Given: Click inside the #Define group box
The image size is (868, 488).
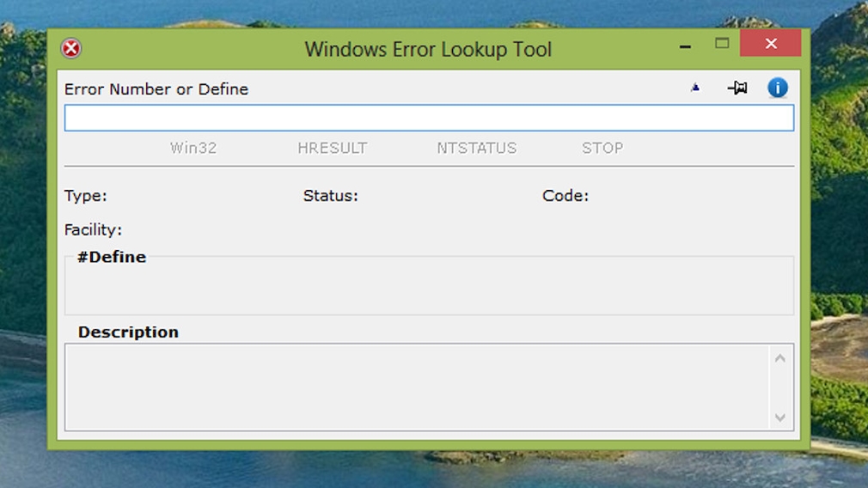Looking at the screenshot, I should (x=429, y=290).
